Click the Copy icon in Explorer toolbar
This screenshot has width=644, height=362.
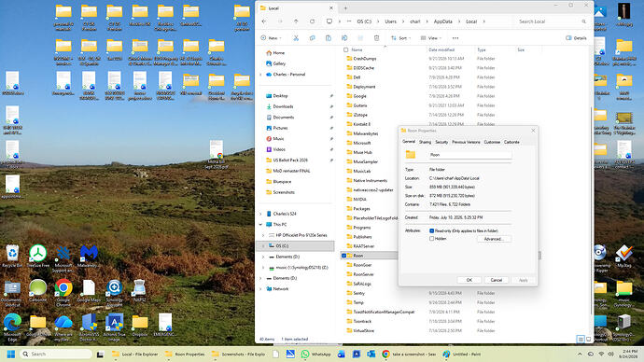click(x=312, y=38)
